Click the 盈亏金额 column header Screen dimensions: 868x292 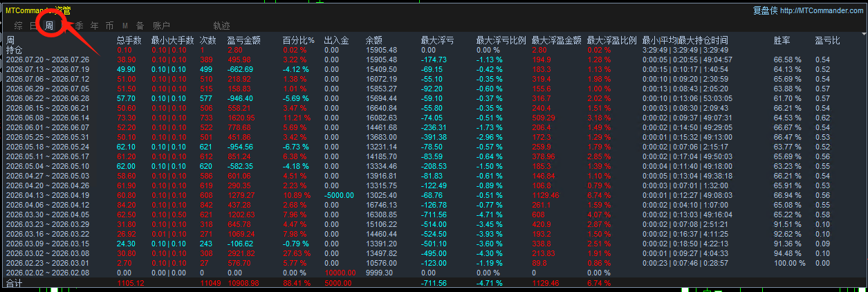click(244, 40)
